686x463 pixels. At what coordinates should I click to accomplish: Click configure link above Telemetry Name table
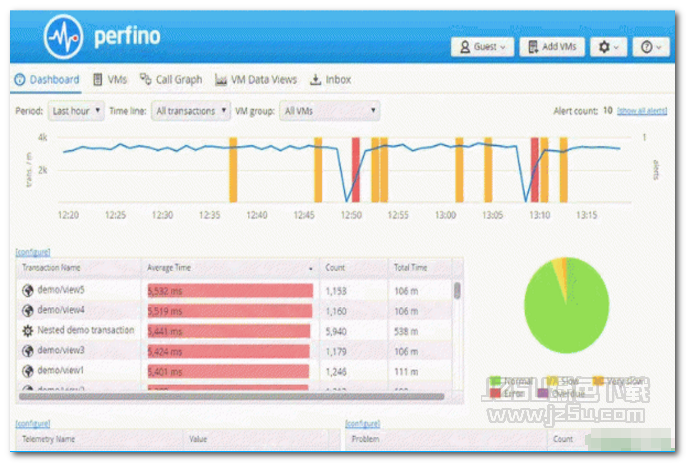point(33,424)
